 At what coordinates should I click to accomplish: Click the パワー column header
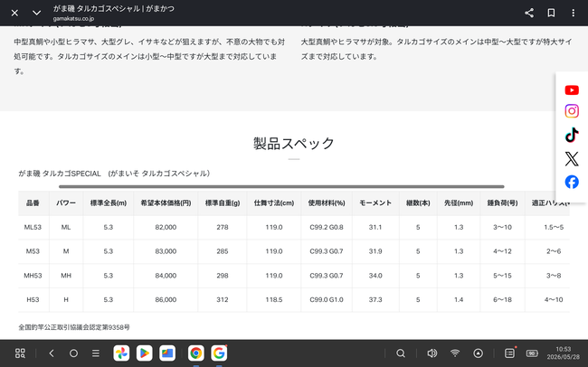pyautogui.click(x=66, y=203)
